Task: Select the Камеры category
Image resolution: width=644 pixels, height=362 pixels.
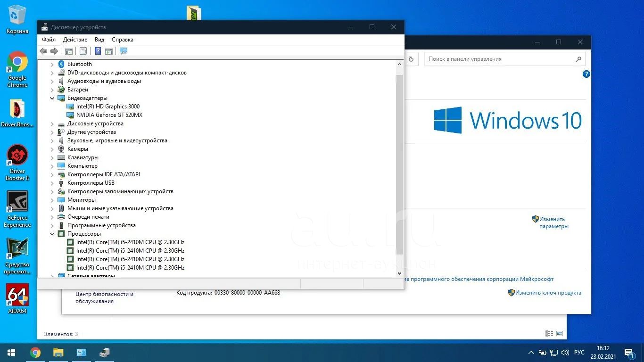Action: (x=78, y=149)
